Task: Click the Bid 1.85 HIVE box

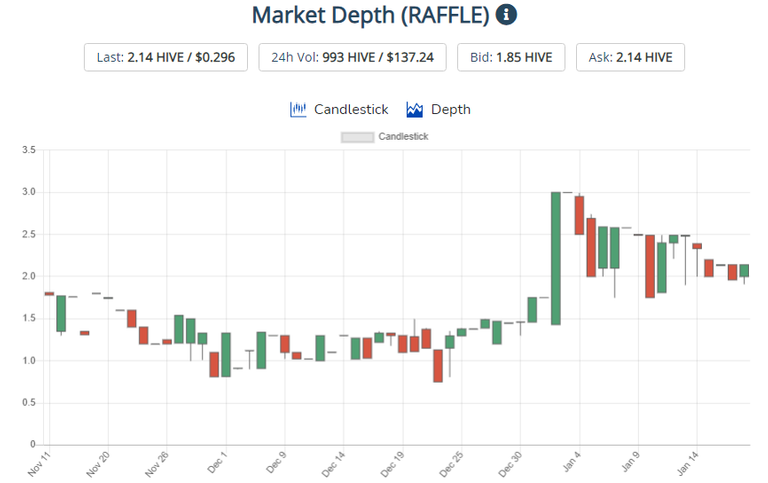Action: pos(511,57)
